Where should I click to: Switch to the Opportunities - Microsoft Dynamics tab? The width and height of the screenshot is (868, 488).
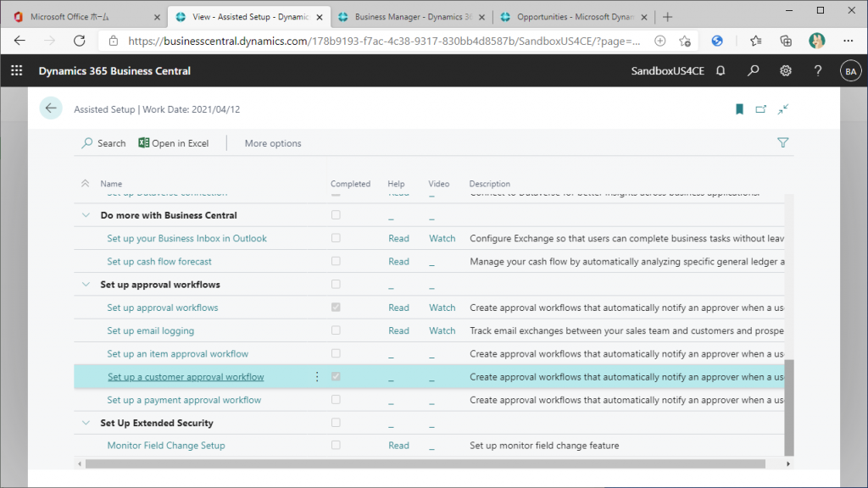tap(576, 17)
